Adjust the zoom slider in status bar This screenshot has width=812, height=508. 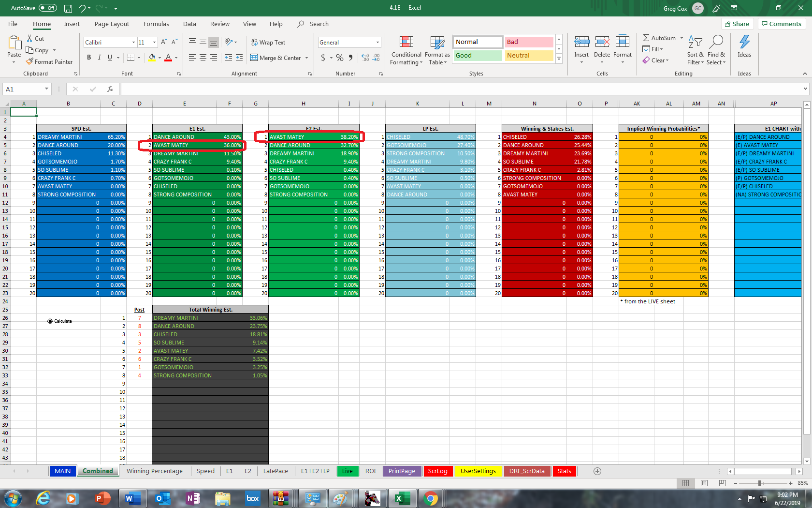pos(760,483)
